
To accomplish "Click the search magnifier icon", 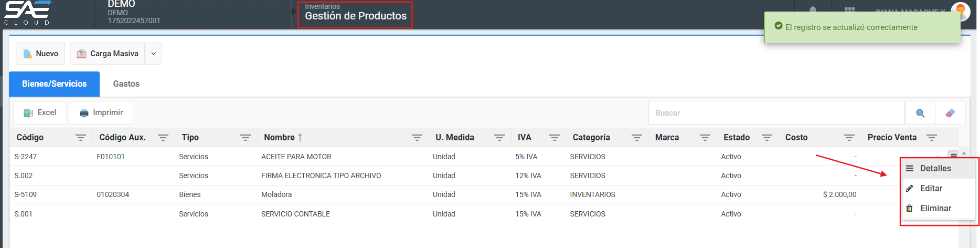I will click(920, 113).
